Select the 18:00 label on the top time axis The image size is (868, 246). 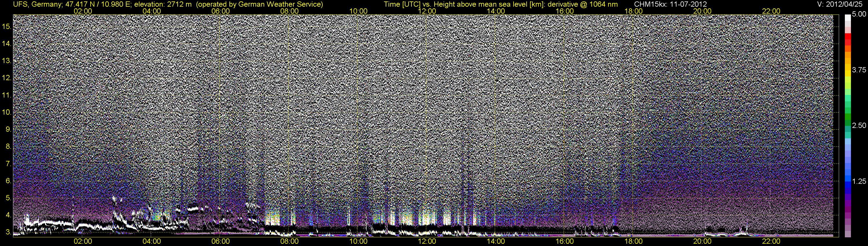point(633,11)
